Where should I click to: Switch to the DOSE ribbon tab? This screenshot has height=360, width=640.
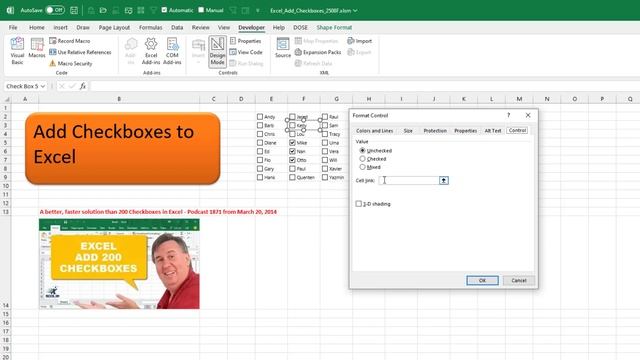click(x=300, y=27)
